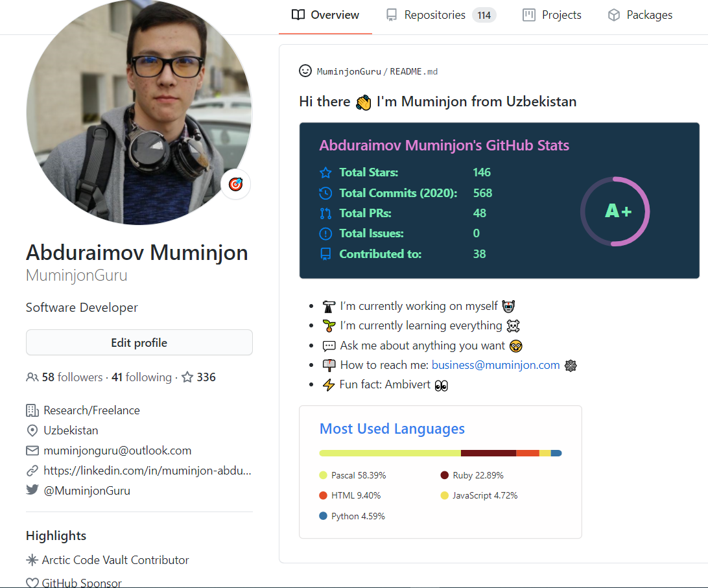Screen dimensions: 708x588
Task: Click the Total Commits value 568
Action: [x=482, y=193]
